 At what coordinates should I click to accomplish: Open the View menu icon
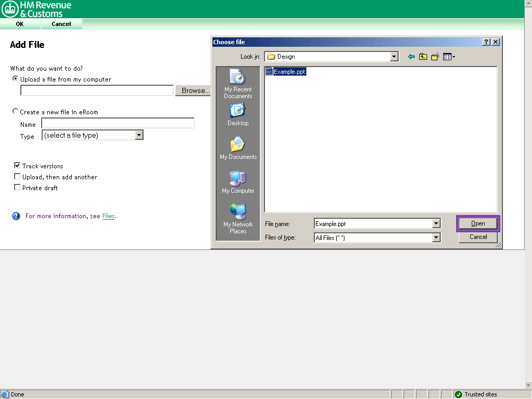coord(448,57)
